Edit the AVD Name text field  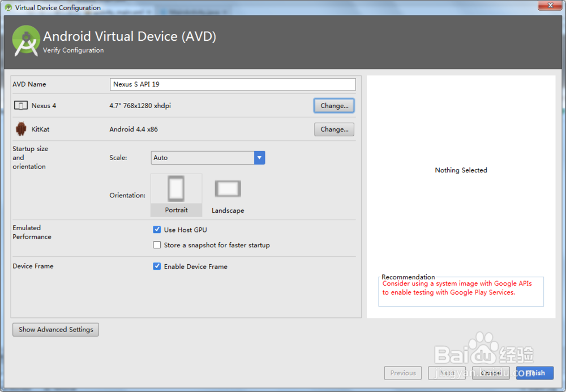(232, 84)
